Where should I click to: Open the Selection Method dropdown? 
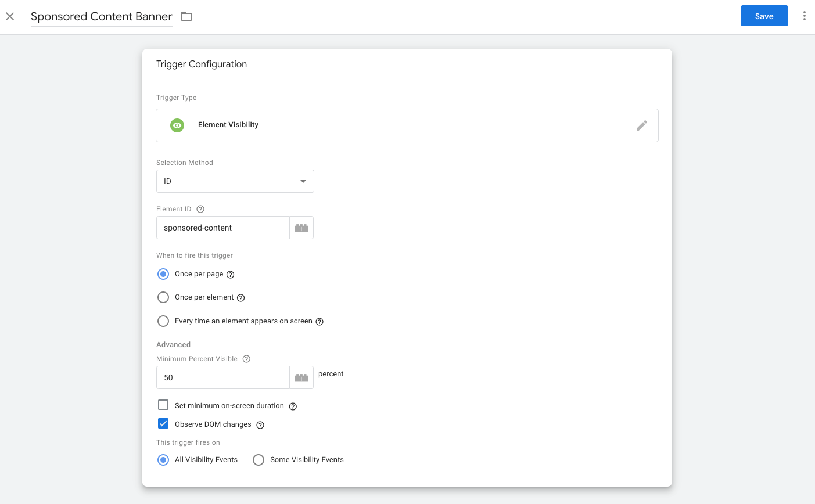click(235, 181)
